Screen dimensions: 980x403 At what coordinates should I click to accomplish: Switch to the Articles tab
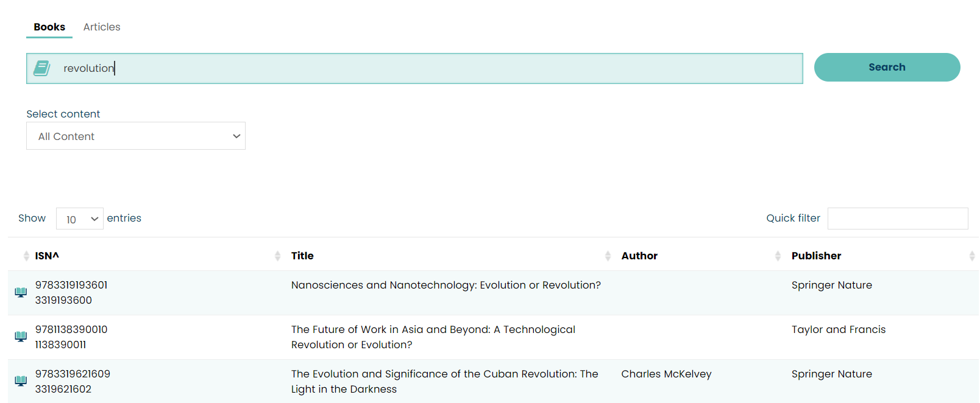coord(102,27)
